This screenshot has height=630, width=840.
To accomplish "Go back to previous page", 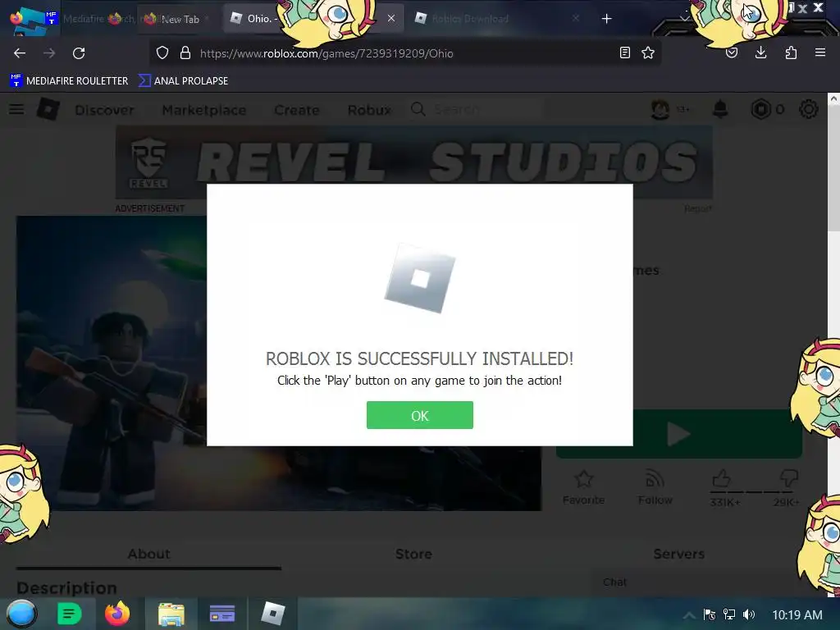I will (x=20, y=53).
